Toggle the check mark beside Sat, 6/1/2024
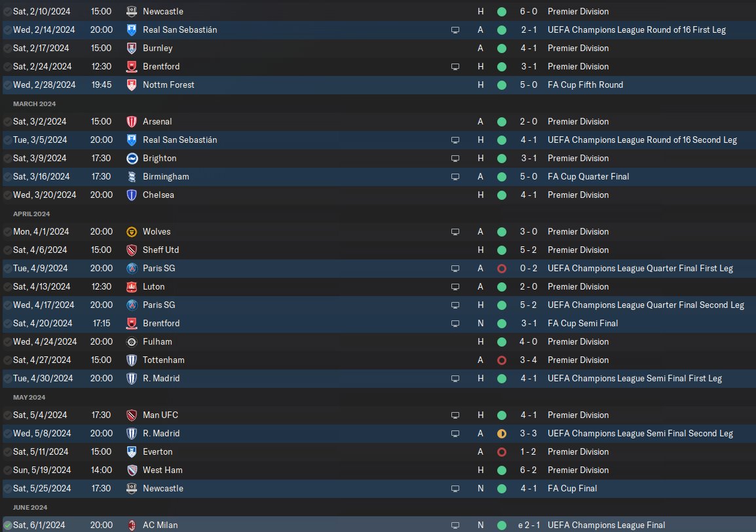The image size is (756, 532). point(7,525)
